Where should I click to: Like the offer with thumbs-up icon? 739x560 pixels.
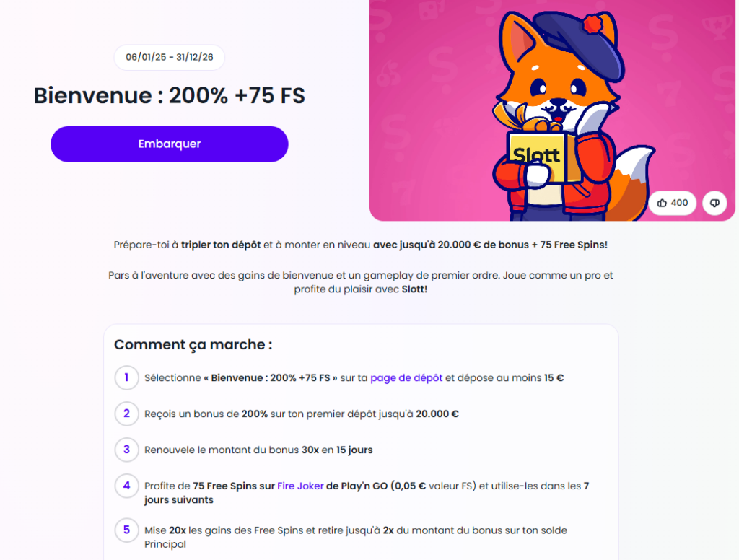pyautogui.click(x=672, y=204)
